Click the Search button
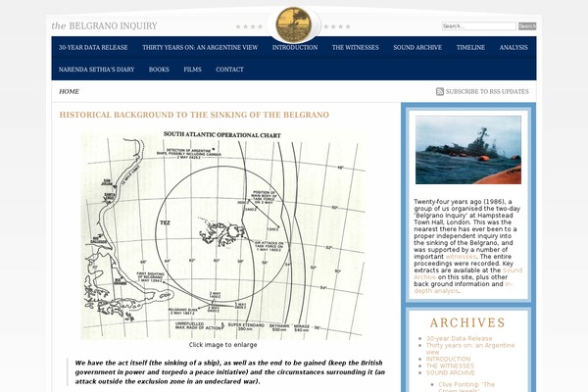Image resolution: width=588 pixels, height=392 pixels. [x=527, y=26]
